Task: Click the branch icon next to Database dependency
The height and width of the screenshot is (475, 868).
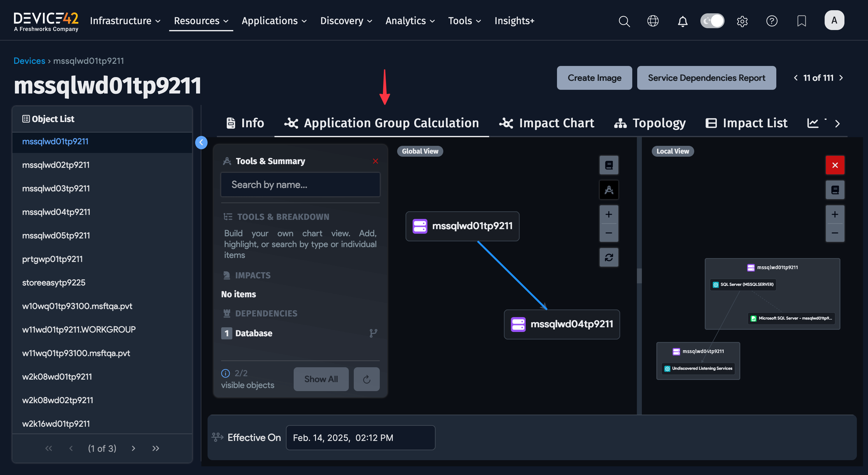Action: tap(373, 333)
